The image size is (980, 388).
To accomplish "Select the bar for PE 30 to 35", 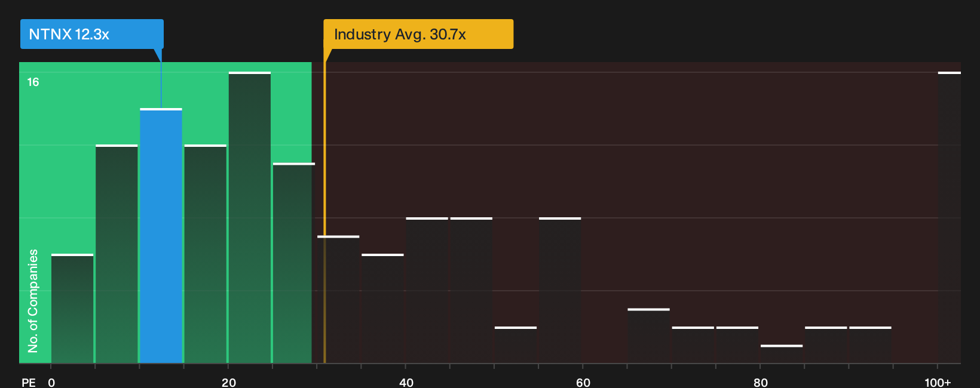I will pyautogui.click(x=338, y=300).
